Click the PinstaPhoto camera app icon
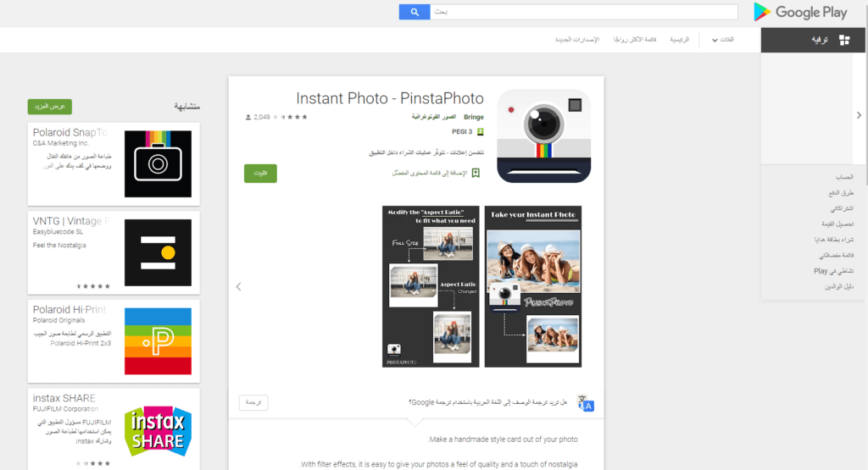 (543, 135)
